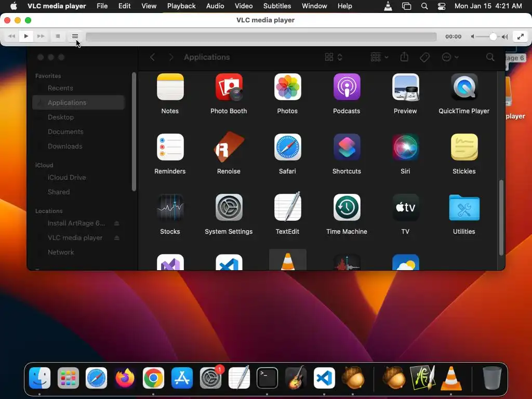Open Finder action (ellipsis) dropdown
The image size is (532, 399).
(x=450, y=57)
